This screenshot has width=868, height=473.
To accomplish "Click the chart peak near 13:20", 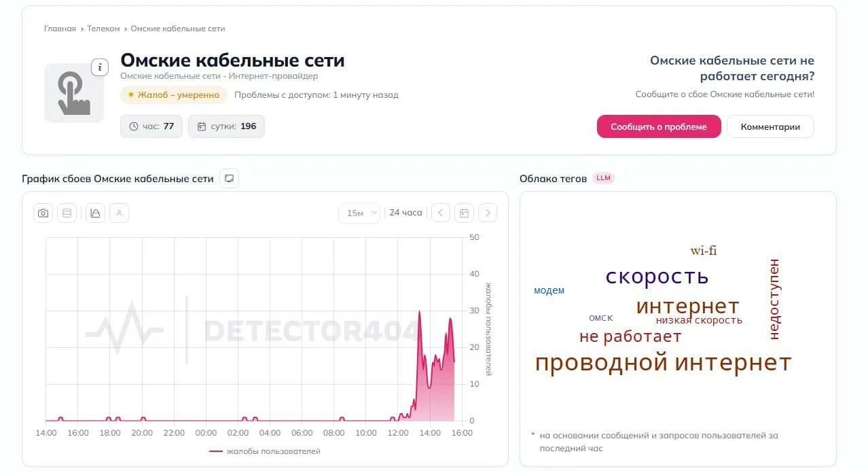I will 419,312.
